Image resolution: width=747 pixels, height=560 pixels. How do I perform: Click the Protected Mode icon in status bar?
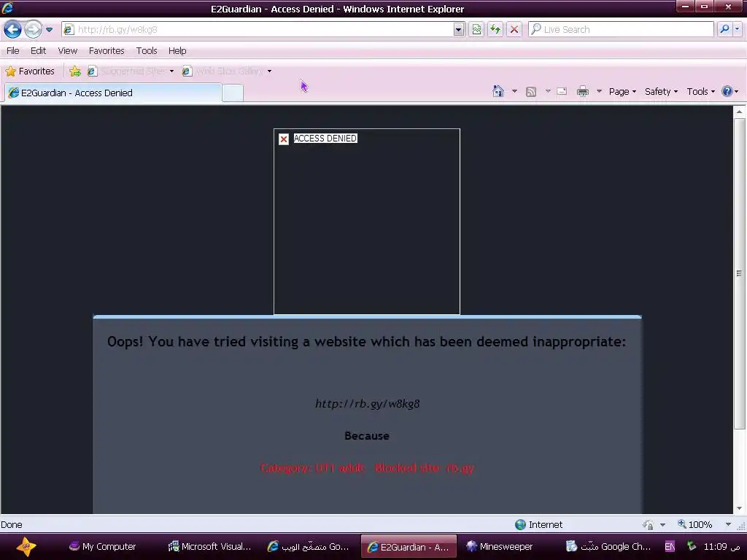pos(648,524)
